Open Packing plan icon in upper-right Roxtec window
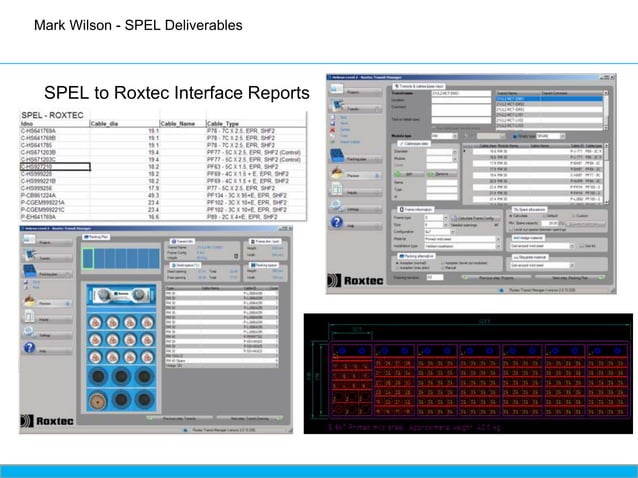 tap(336, 155)
